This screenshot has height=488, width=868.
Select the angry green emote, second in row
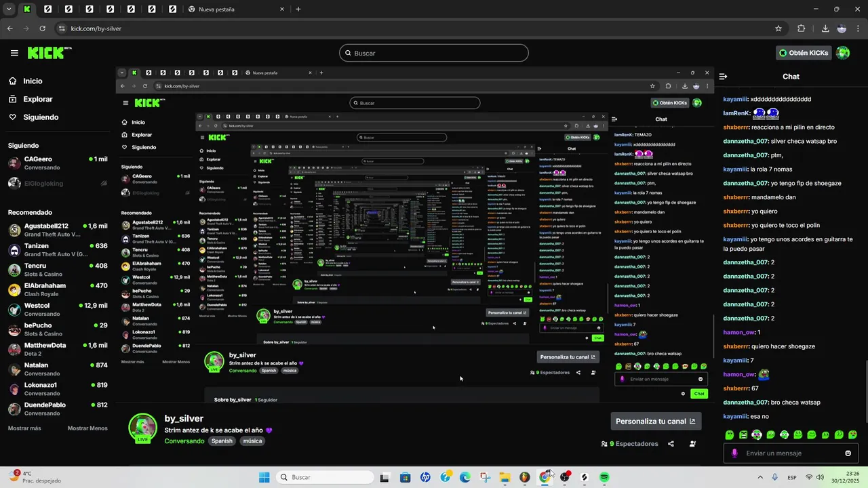[x=743, y=434]
